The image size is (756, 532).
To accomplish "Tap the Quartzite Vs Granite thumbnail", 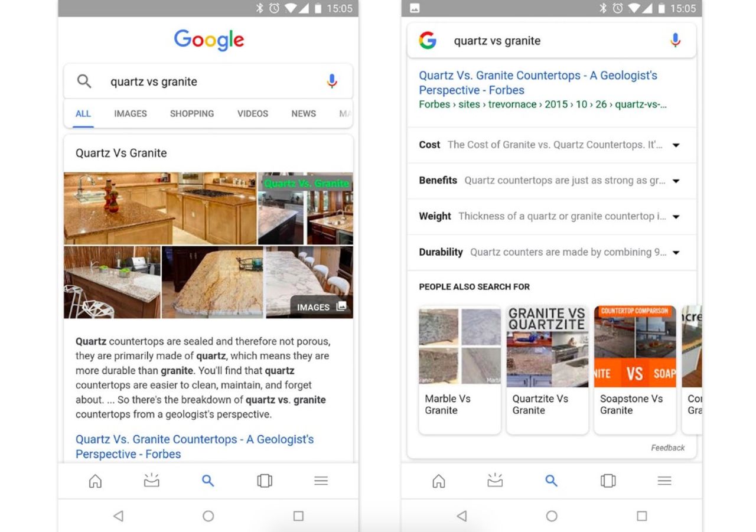I will coord(547,345).
